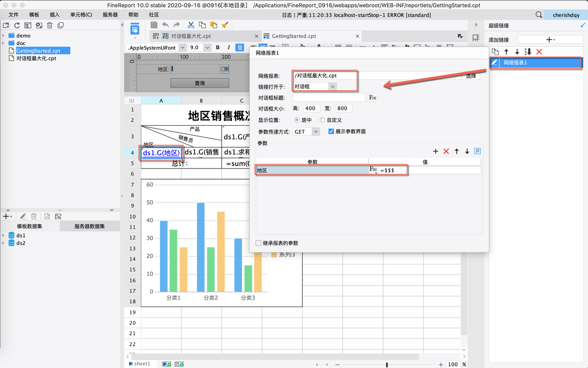Click the 查询 button in the parameter pane
588x368 pixels.
pos(200,83)
